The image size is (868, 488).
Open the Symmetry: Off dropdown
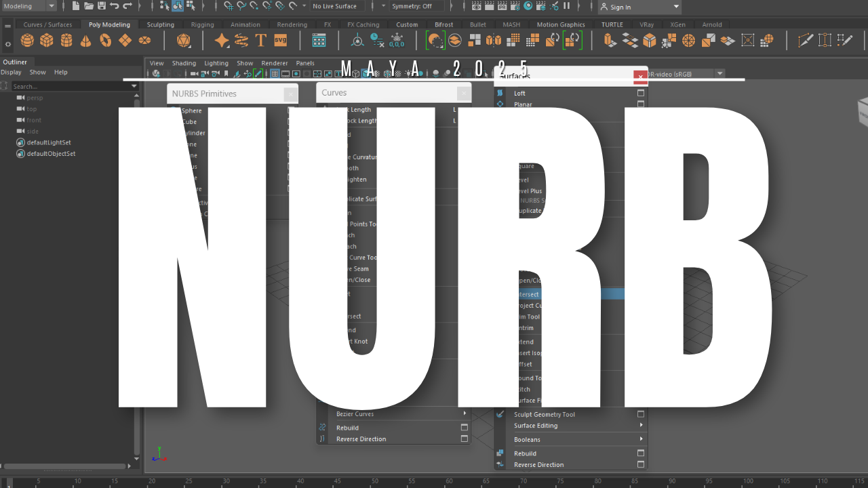coord(418,6)
